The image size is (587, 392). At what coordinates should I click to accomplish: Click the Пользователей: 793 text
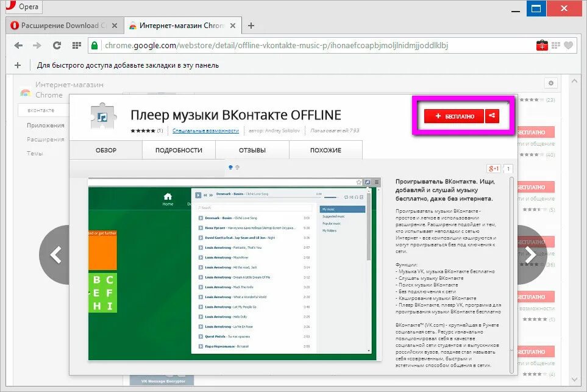pyautogui.click(x=335, y=130)
